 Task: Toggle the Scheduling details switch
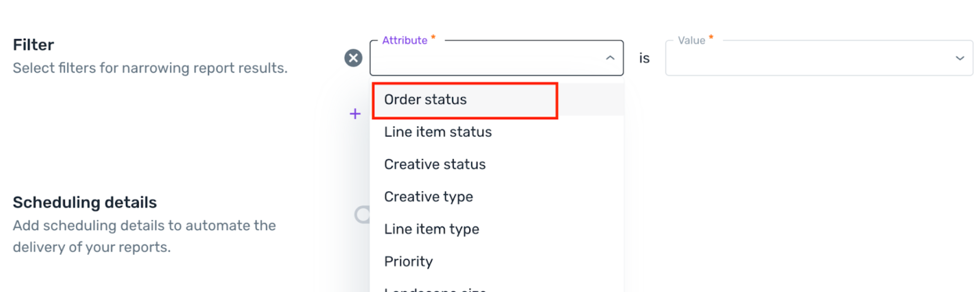point(362,214)
